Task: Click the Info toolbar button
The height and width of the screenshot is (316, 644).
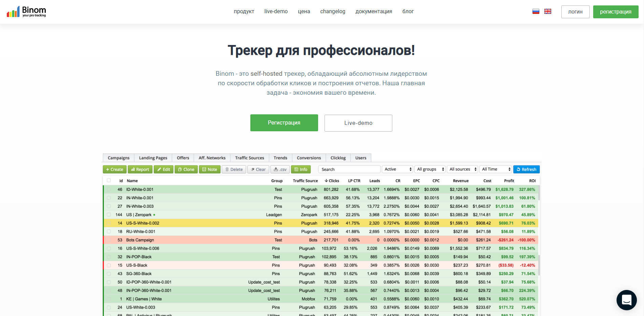Action: (301, 170)
